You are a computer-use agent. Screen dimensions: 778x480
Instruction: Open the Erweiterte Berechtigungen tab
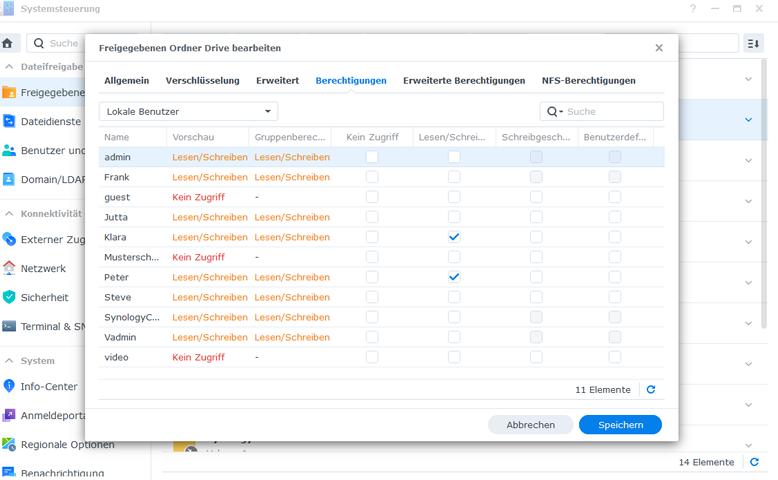point(464,80)
